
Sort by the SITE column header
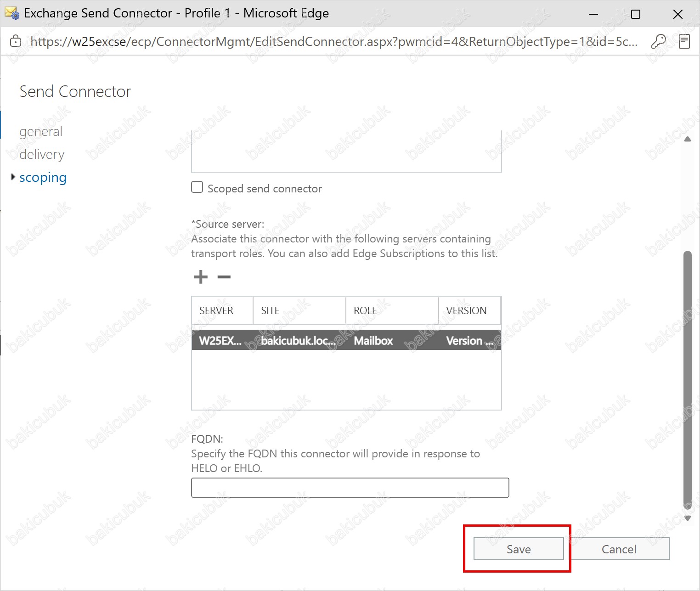click(x=299, y=310)
